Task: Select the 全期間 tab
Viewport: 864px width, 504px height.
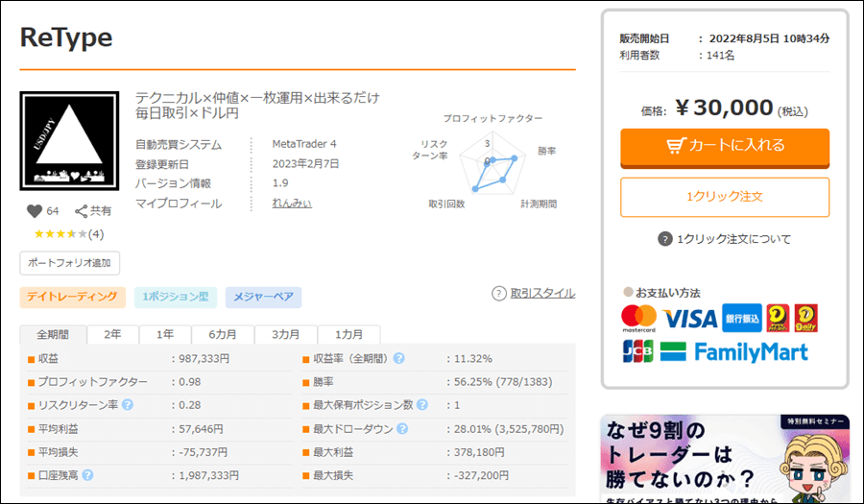Action: (x=53, y=335)
